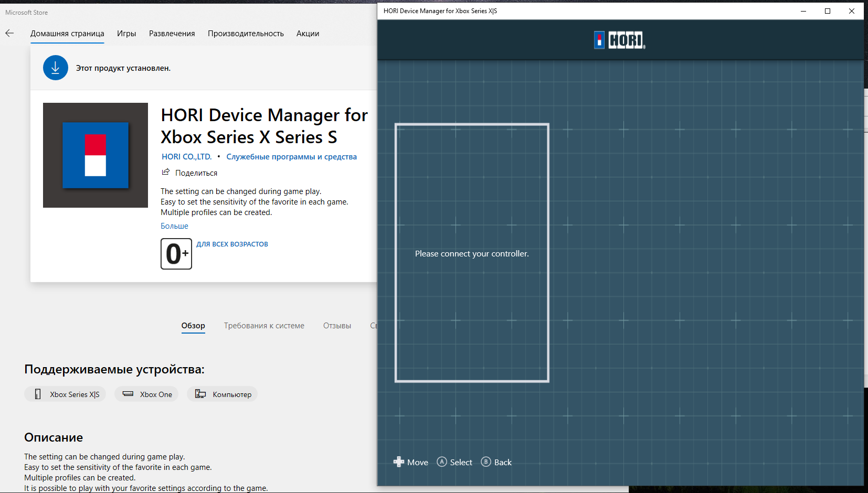Click the Описание heading

point(54,437)
